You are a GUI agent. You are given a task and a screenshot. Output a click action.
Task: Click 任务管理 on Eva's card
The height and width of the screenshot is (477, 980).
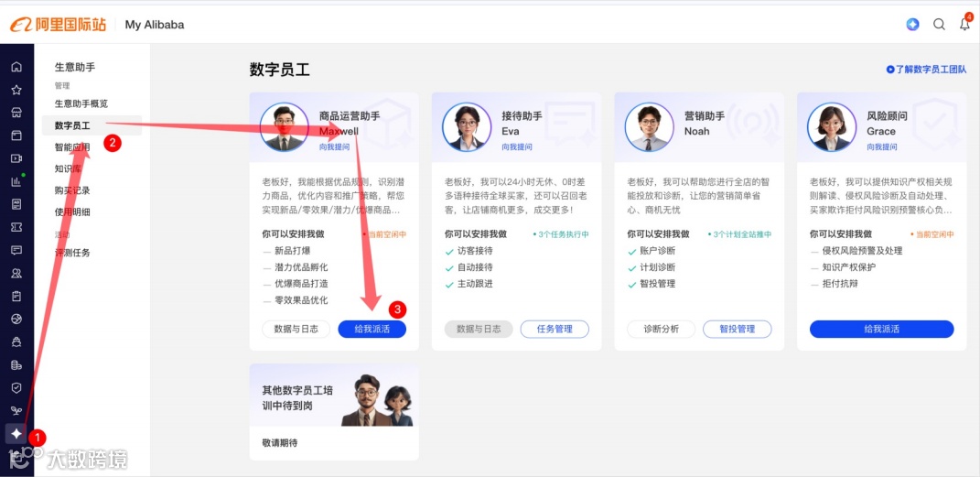pyautogui.click(x=555, y=329)
